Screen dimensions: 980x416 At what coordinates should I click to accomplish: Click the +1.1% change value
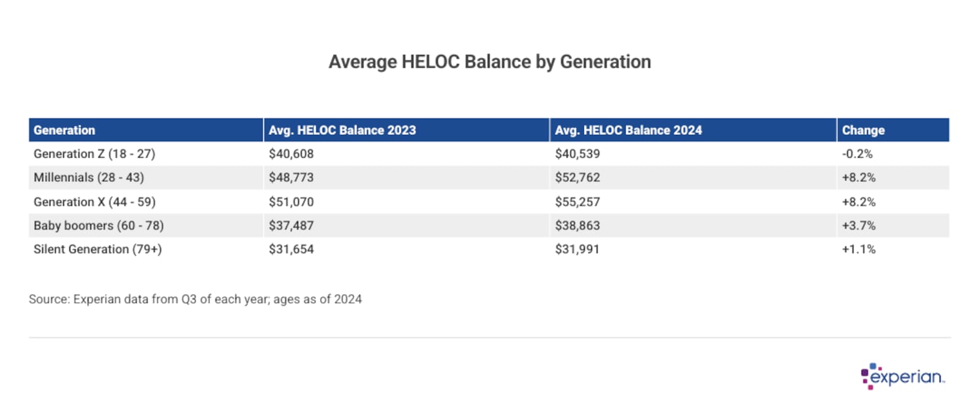click(x=858, y=249)
